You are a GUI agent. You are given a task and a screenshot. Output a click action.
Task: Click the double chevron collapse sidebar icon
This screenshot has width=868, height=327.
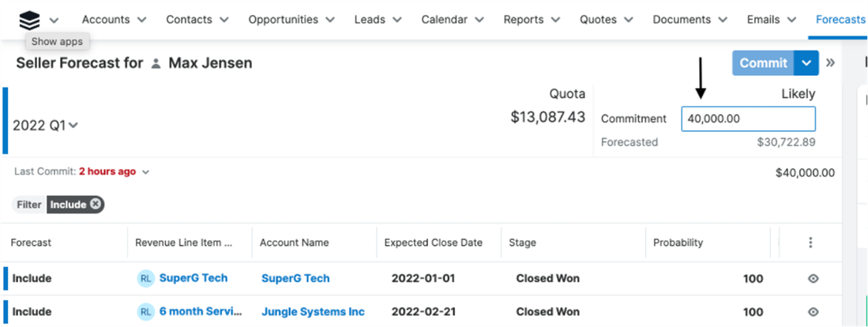point(830,63)
